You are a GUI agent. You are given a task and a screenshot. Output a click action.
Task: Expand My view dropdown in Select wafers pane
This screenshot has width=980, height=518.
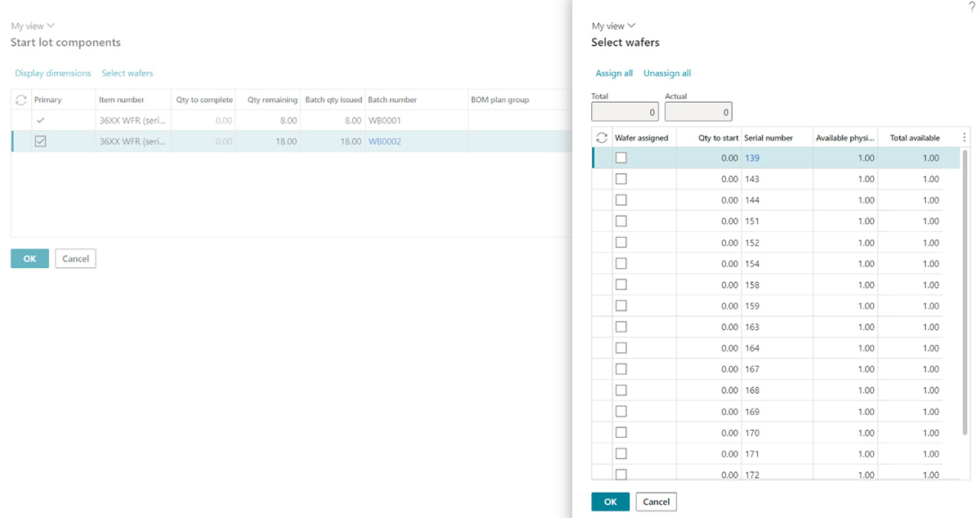(613, 26)
